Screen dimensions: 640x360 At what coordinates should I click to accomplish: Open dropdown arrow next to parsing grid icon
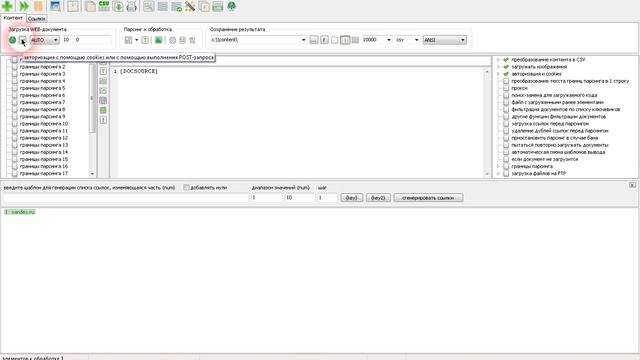[136, 40]
